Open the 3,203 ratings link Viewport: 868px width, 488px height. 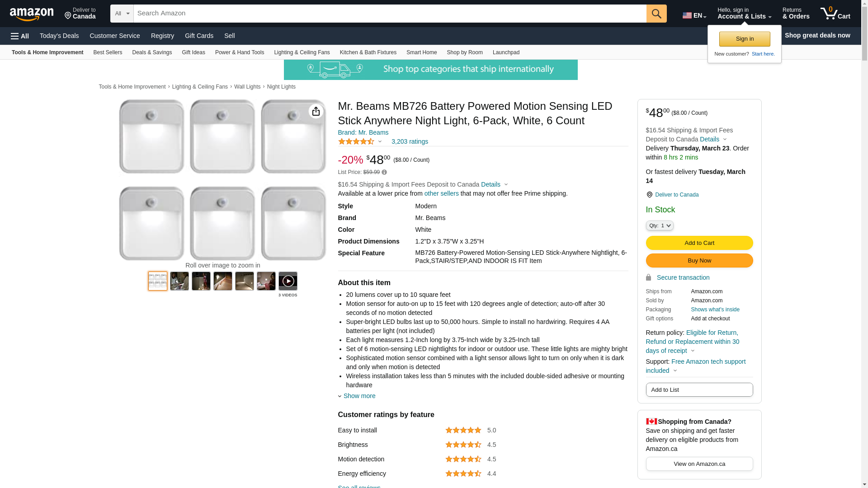[410, 142]
